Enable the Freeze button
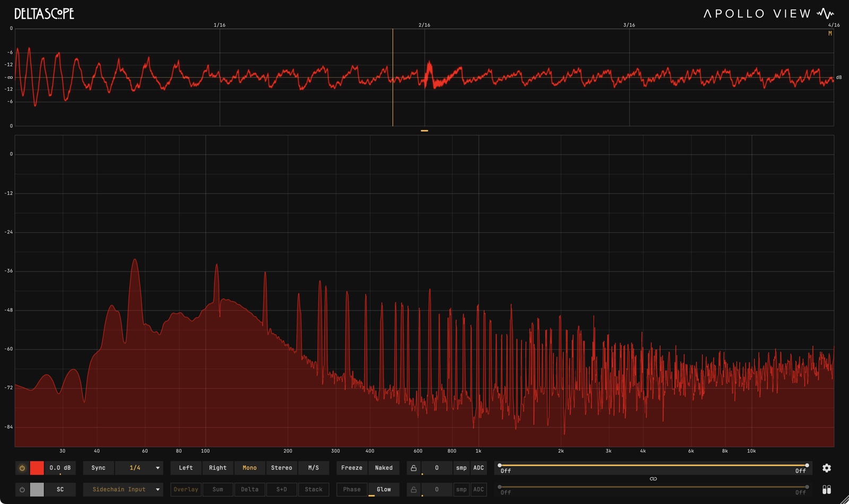The height and width of the screenshot is (504, 849). pyautogui.click(x=352, y=468)
